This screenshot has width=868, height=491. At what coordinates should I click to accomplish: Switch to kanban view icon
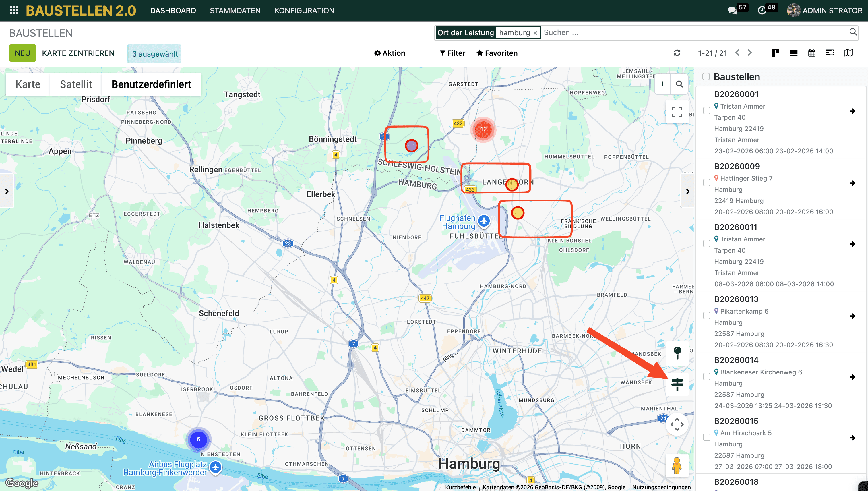(775, 53)
